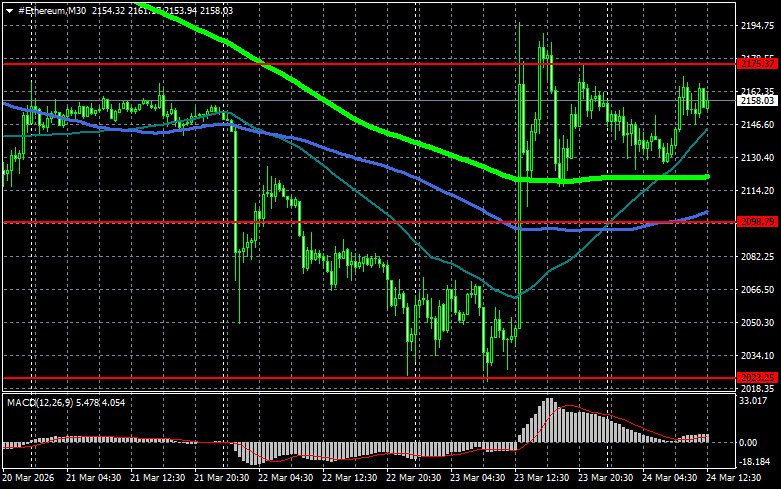Click the 20 Mar 2026 date label
Screen dimensions: 781x489
(28, 478)
